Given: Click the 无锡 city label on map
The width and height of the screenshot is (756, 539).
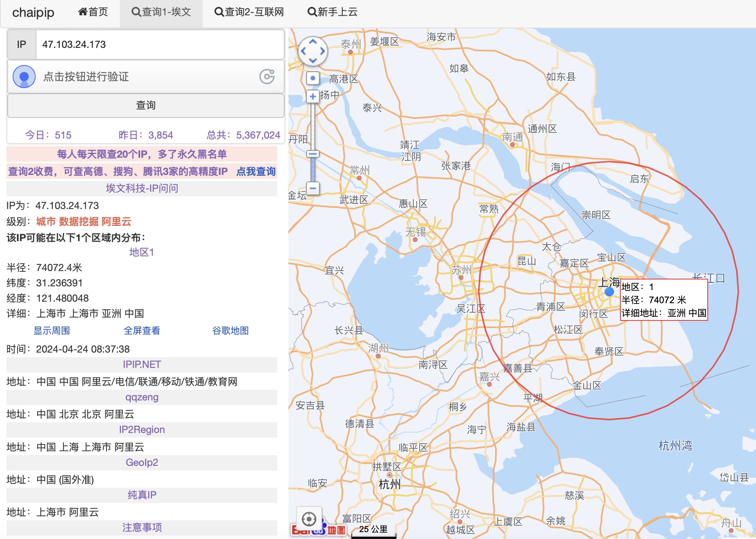Looking at the screenshot, I should [x=416, y=231].
